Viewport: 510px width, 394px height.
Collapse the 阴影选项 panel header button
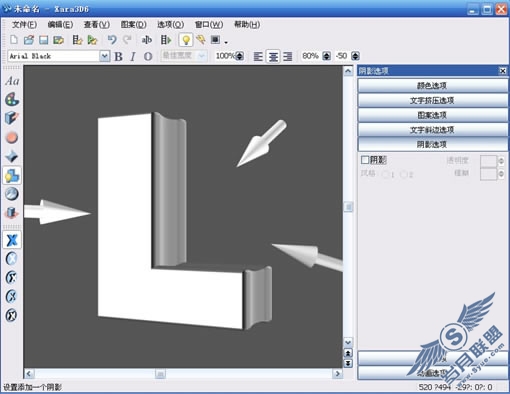(432, 144)
